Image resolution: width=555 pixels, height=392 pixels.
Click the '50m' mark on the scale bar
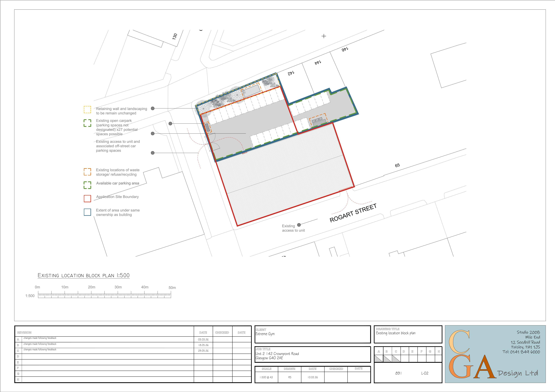pyautogui.click(x=172, y=288)
